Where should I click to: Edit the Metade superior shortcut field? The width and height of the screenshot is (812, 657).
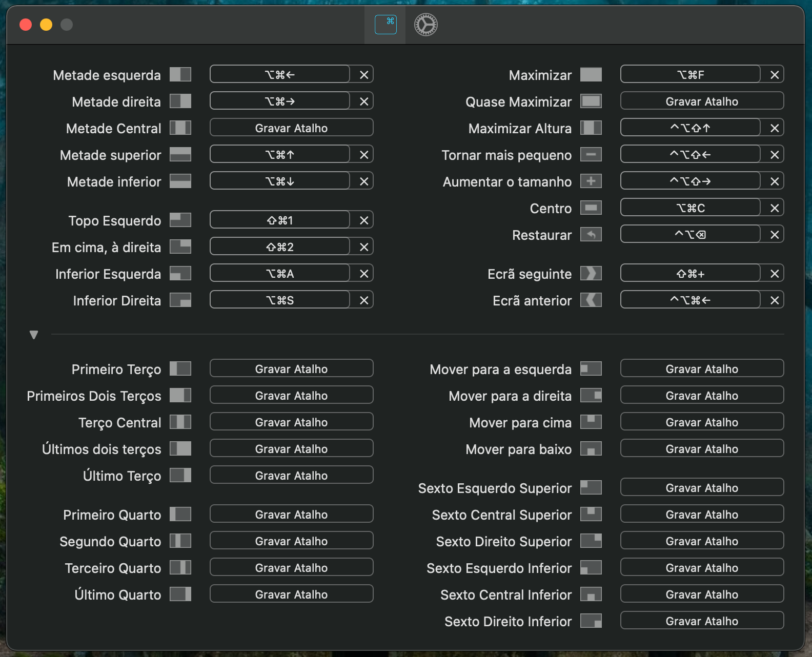click(x=280, y=155)
